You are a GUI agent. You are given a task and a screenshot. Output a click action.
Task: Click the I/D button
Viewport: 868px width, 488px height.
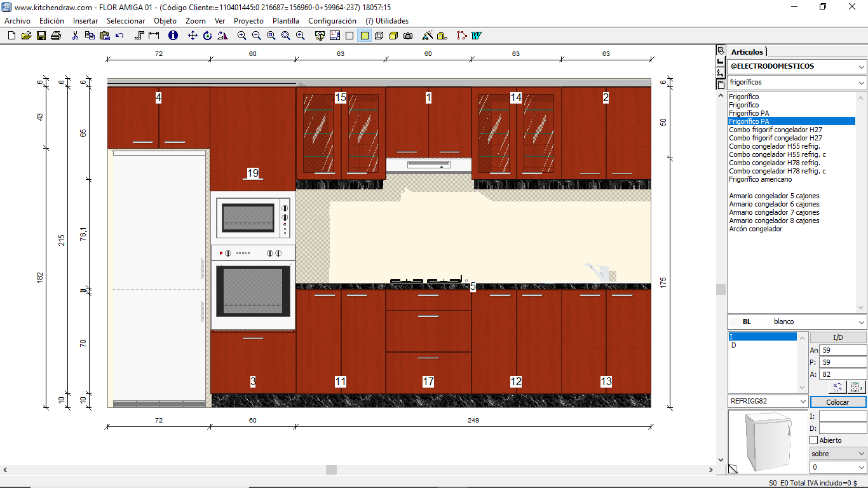click(837, 337)
